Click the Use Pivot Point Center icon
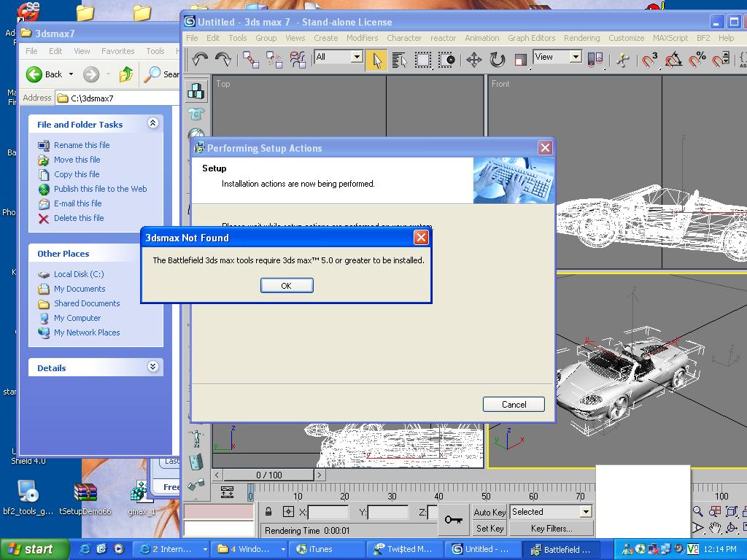The width and height of the screenshot is (747, 560). (x=595, y=60)
